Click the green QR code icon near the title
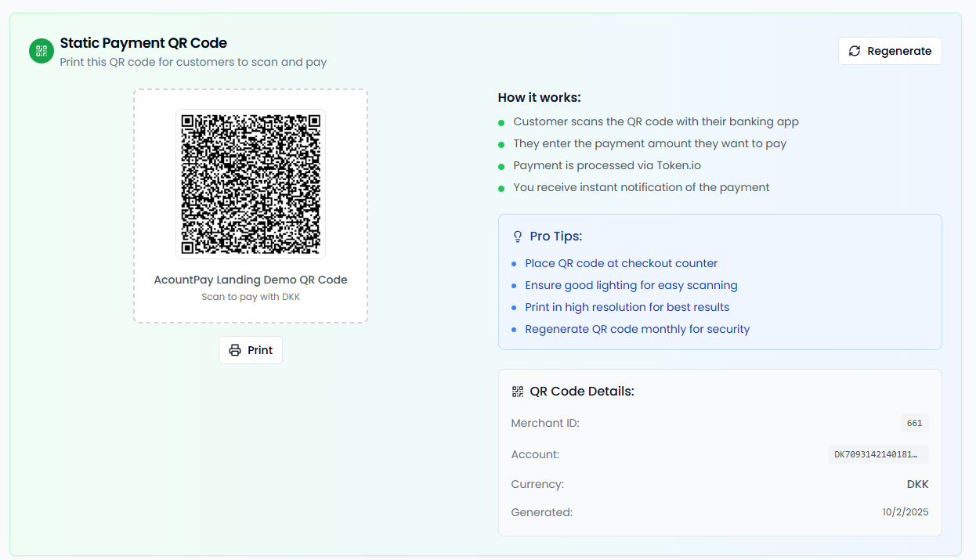 coord(41,50)
